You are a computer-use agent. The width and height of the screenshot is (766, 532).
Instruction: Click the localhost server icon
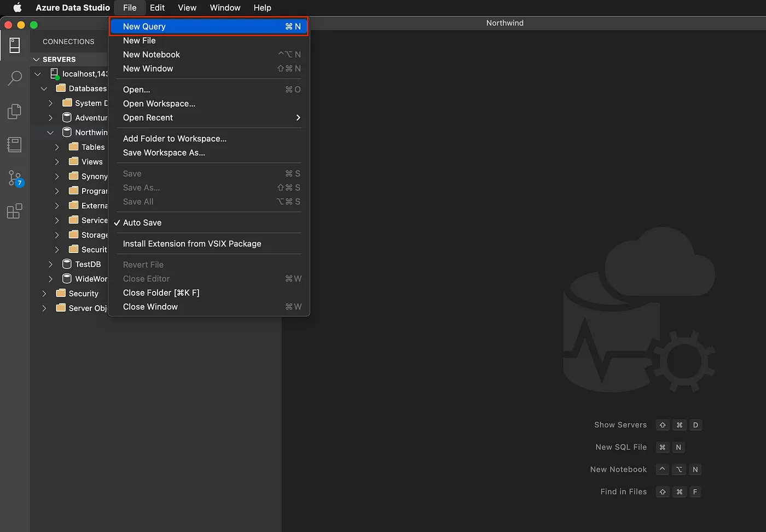[55, 74]
